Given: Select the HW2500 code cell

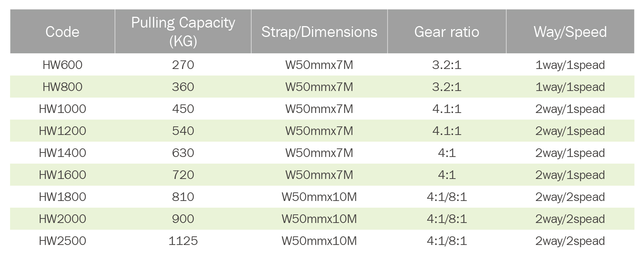Looking at the screenshot, I should [x=62, y=241].
